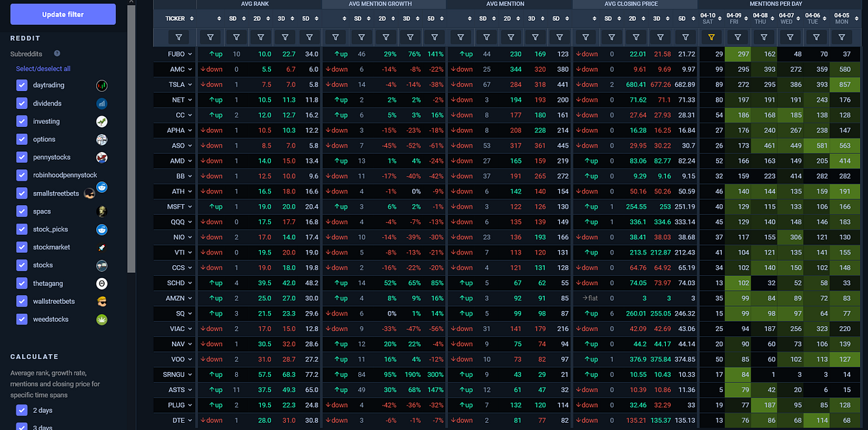The width and height of the screenshot is (868, 430).
Task: Open filter under 04-05 MON column
Action: point(842,37)
